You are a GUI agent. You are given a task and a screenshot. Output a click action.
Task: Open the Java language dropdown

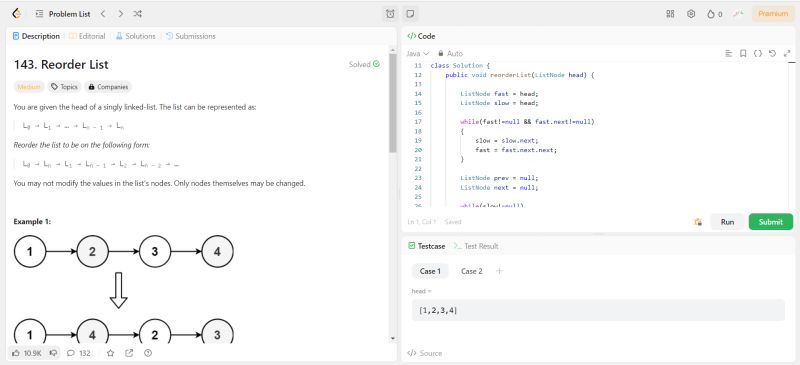[x=417, y=54]
